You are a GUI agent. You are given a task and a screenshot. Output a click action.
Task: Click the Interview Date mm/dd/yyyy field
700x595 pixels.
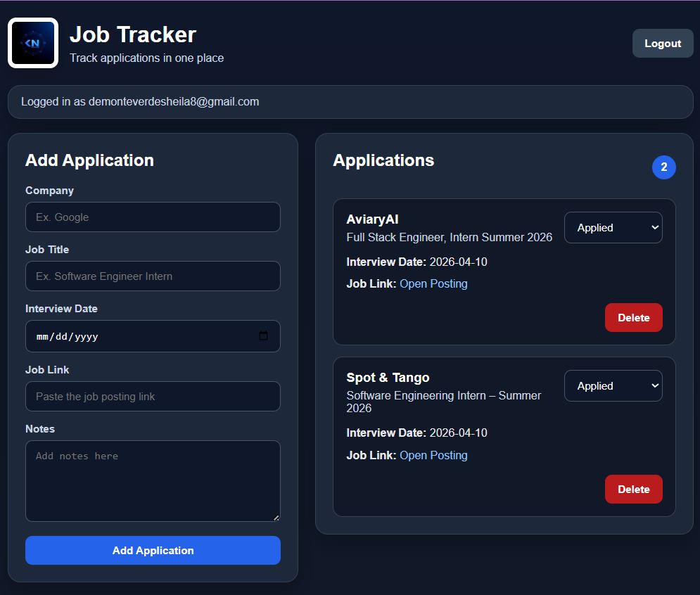(153, 336)
